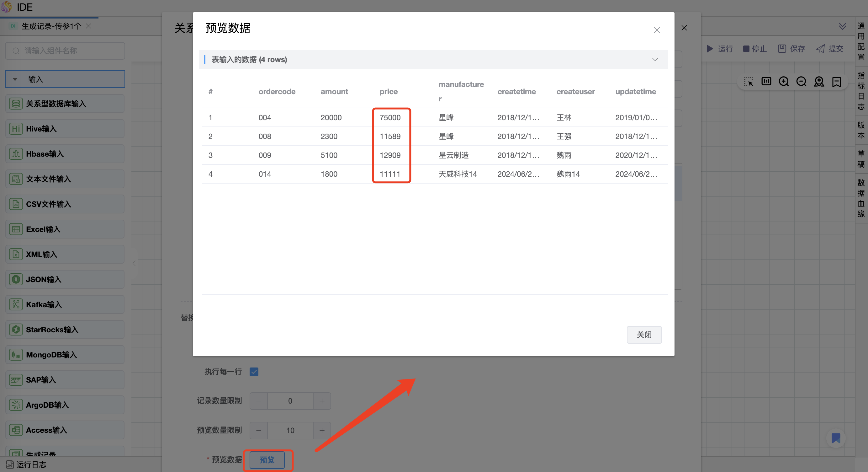This screenshot has height=472, width=868.
Task: Click the bookmark icon in canvas toolbar
Action: (836, 82)
